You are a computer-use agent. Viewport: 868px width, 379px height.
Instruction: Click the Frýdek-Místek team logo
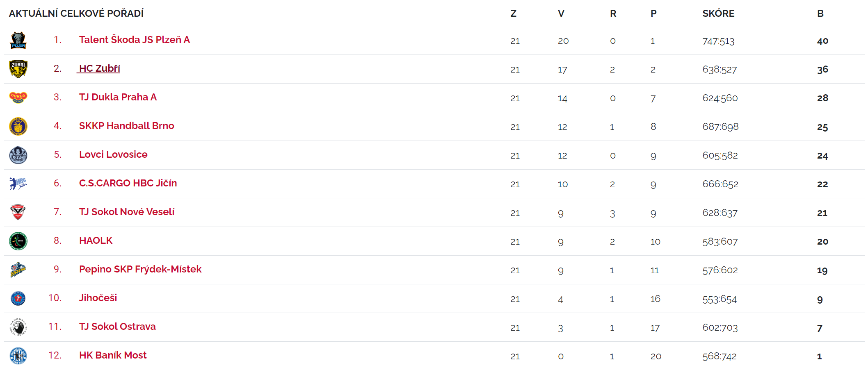18,270
